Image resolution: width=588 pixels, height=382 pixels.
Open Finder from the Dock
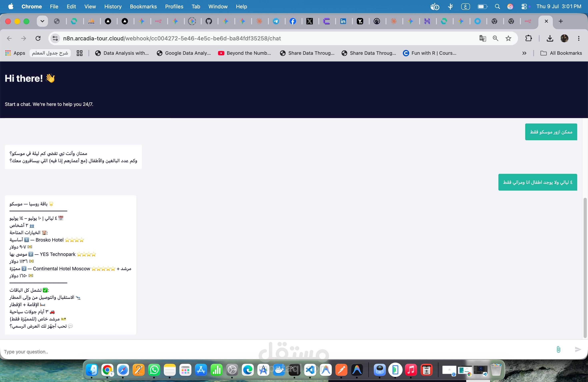coord(92,370)
